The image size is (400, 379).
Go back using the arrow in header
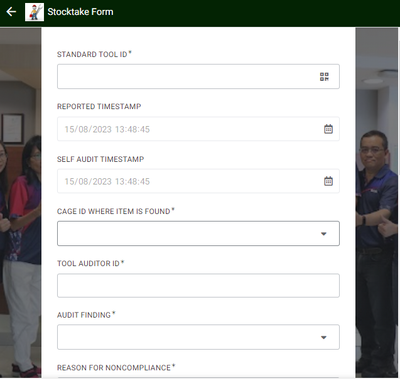pos(11,12)
